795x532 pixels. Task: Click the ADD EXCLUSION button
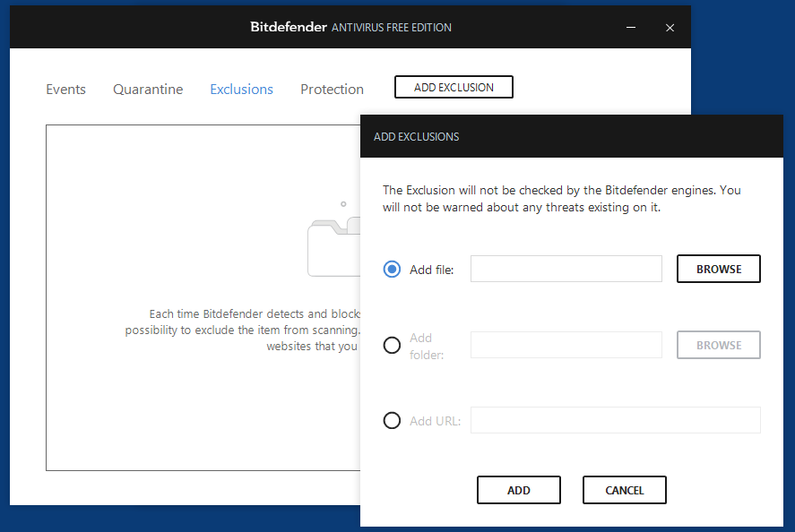(454, 87)
